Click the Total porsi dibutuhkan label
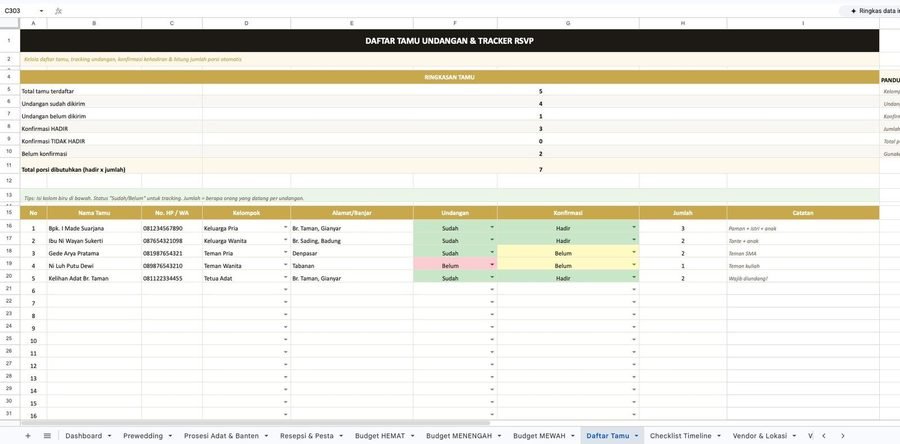This screenshot has height=444, width=900. tap(73, 170)
